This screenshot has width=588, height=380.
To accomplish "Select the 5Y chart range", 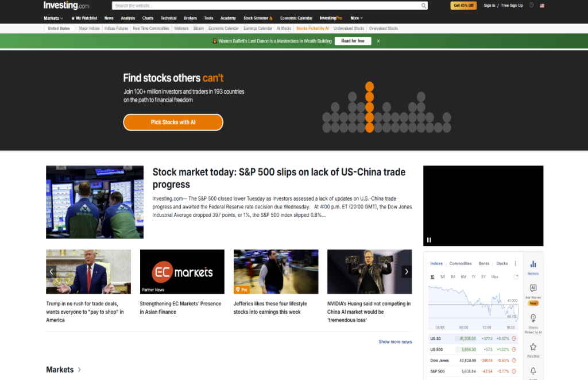I will point(483,277).
